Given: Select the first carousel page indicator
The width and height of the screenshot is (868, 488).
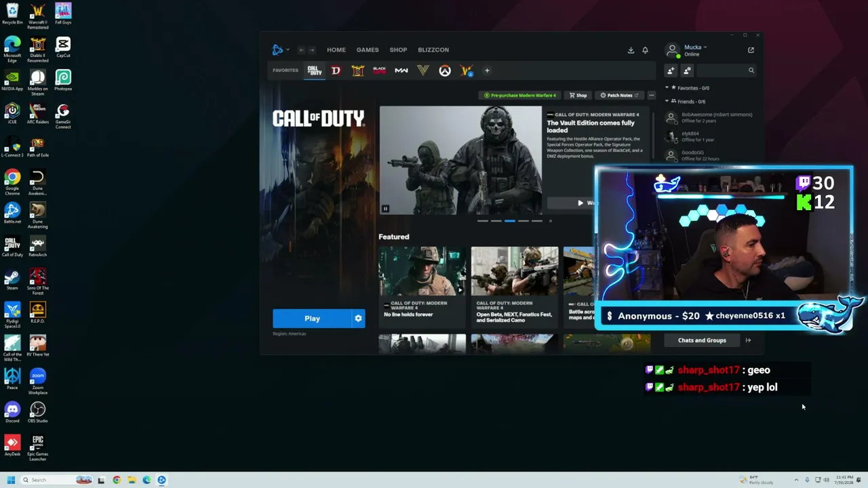Looking at the screenshot, I should (482, 221).
